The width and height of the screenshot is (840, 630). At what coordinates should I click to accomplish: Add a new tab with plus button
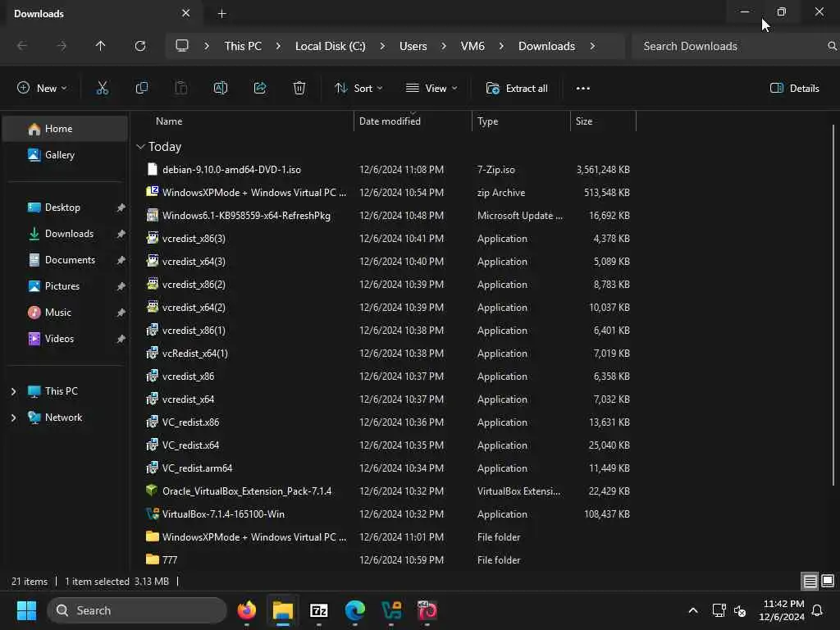(x=221, y=14)
